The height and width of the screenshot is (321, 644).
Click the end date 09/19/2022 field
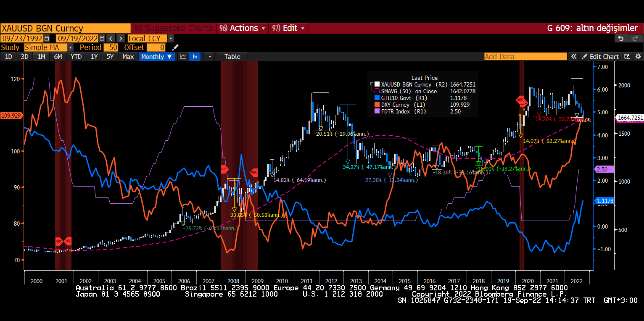coord(77,38)
